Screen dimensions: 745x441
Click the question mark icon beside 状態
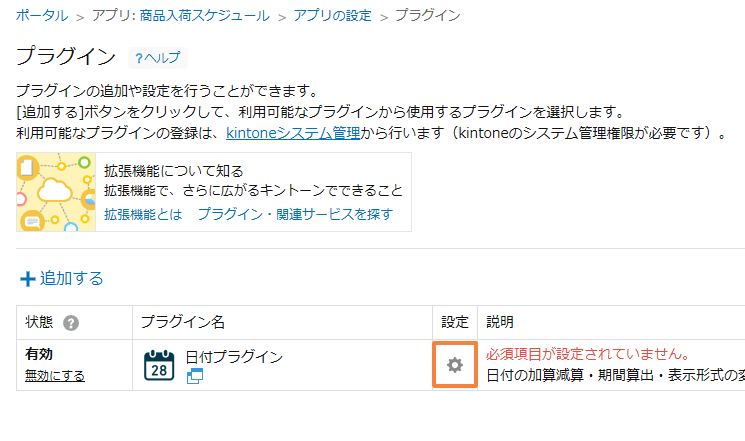[71, 323]
